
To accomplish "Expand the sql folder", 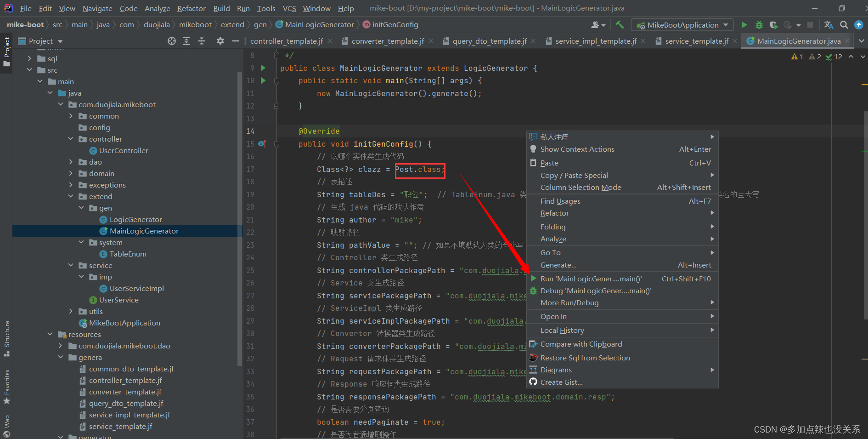I will 29,58.
